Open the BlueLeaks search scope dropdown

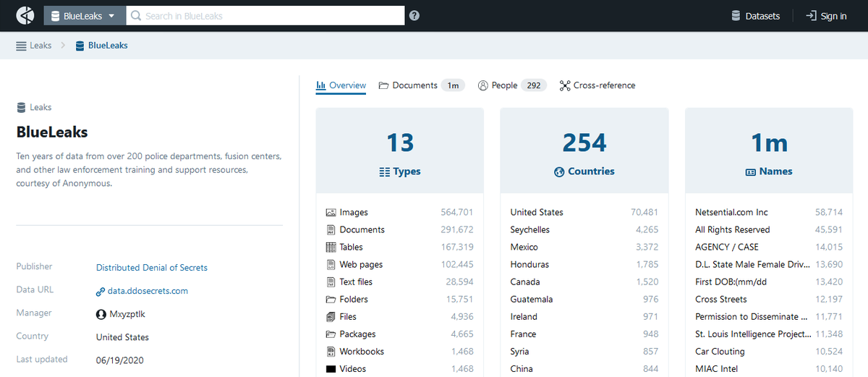[x=85, y=16]
